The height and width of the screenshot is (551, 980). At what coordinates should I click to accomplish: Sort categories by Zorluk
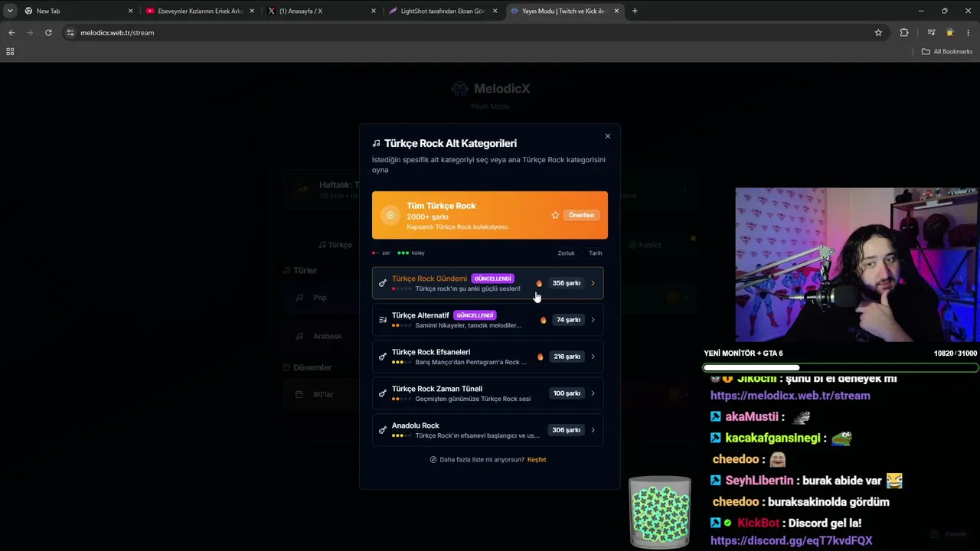tap(566, 253)
